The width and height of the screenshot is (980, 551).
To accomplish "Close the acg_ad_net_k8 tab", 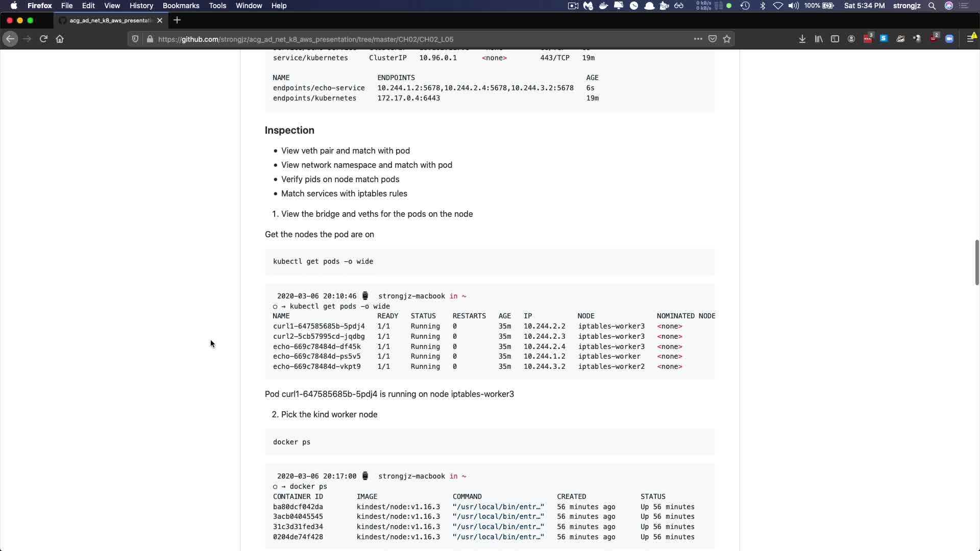I will tap(160, 20).
